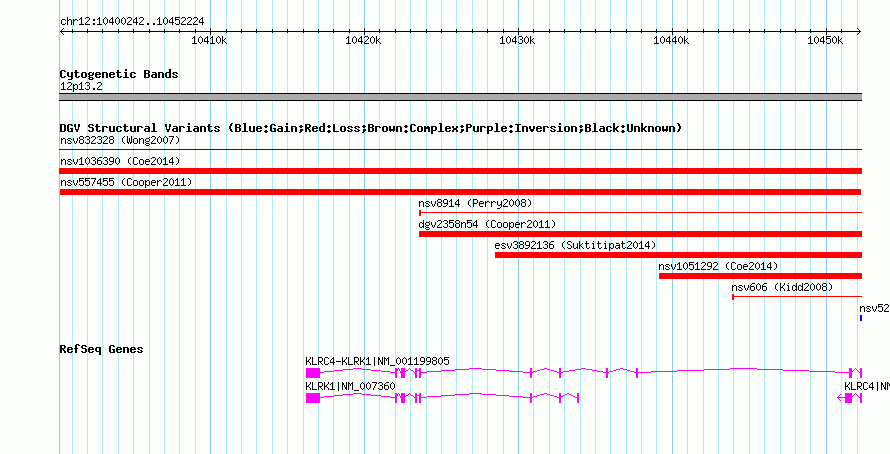Viewport: 890px width, 454px height.
Task: Select the nsv1051292 red loss bar
Action: tap(761, 276)
